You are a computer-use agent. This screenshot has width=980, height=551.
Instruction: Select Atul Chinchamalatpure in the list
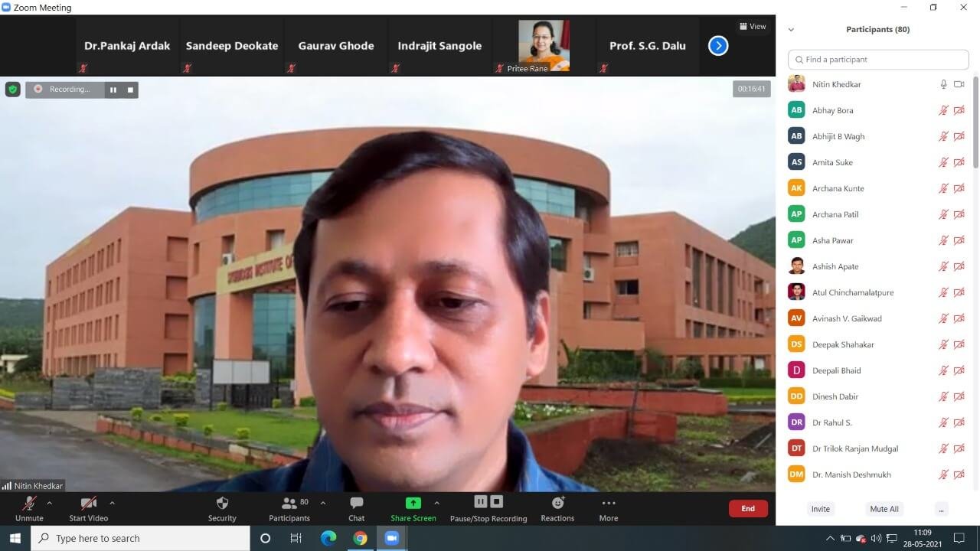878,292
